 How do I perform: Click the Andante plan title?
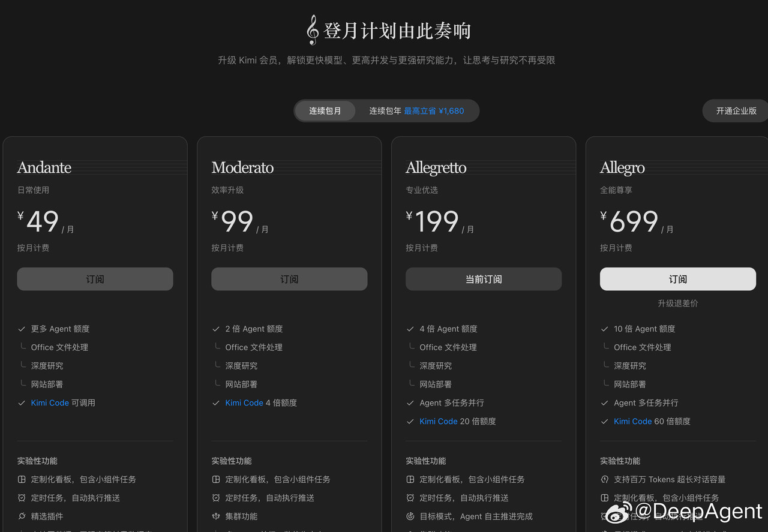coord(44,167)
